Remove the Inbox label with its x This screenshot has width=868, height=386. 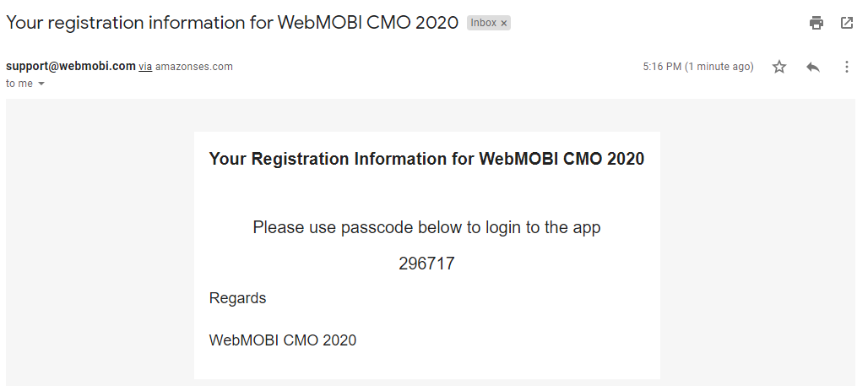pyautogui.click(x=504, y=24)
